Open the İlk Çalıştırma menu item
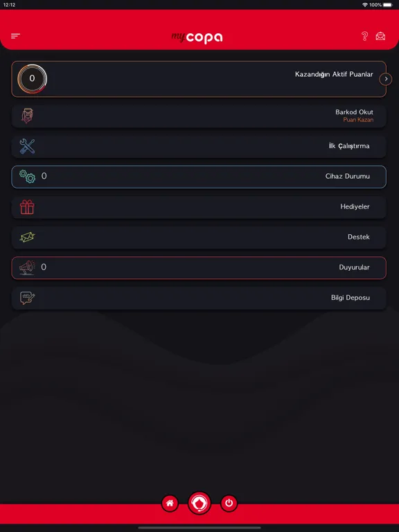This screenshot has height=532, width=399. click(199, 146)
